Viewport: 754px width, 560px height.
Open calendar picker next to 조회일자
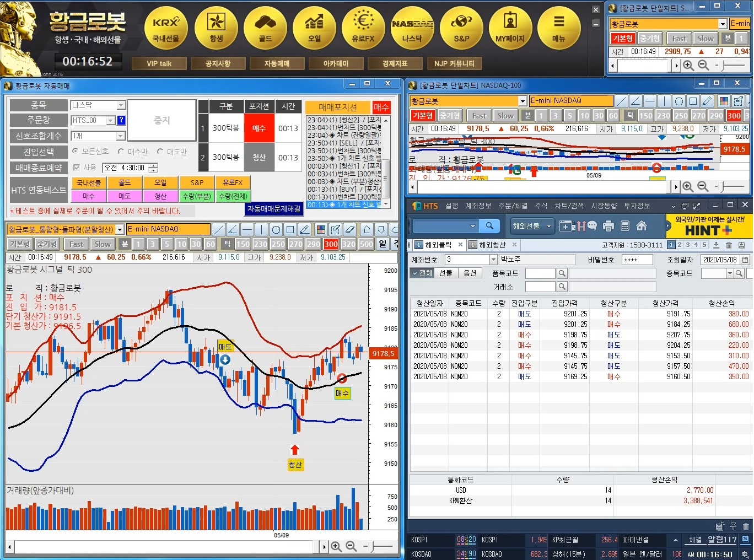pyautogui.click(x=745, y=260)
